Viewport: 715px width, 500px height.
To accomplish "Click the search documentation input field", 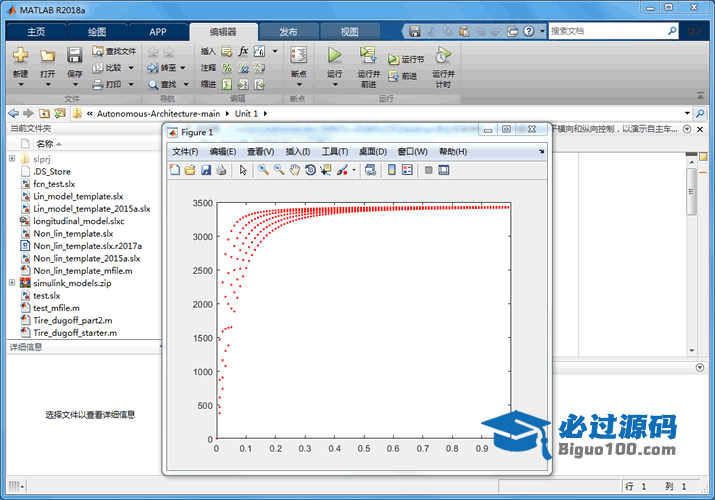I will (607, 31).
